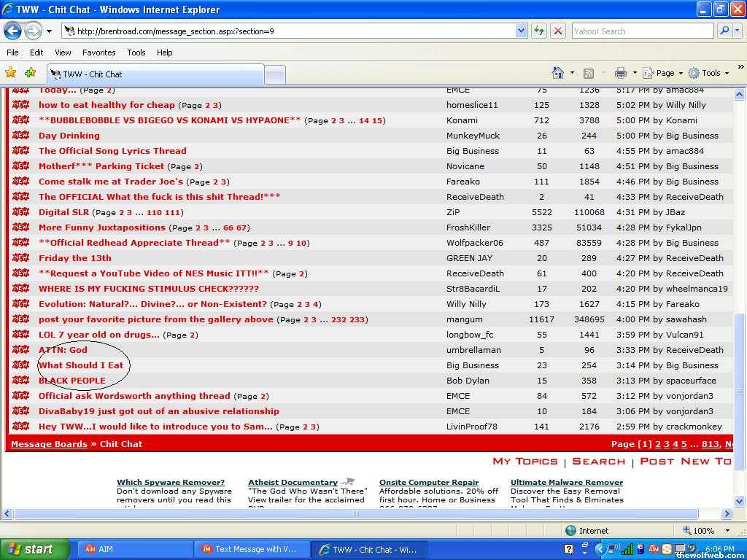Open the new blank tab button

click(274, 74)
